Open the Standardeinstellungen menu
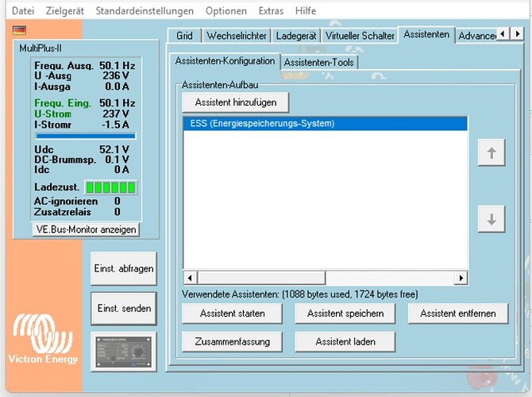The image size is (532, 397). 145,11
